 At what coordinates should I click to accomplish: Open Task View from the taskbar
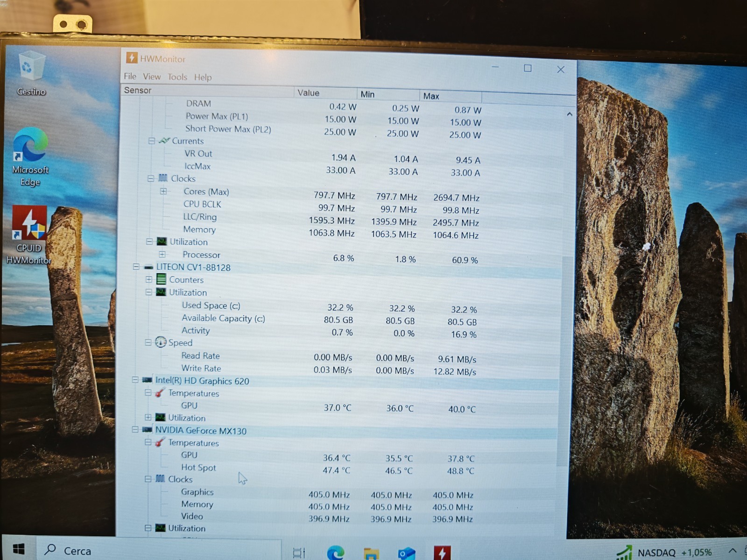[x=299, y=553]
